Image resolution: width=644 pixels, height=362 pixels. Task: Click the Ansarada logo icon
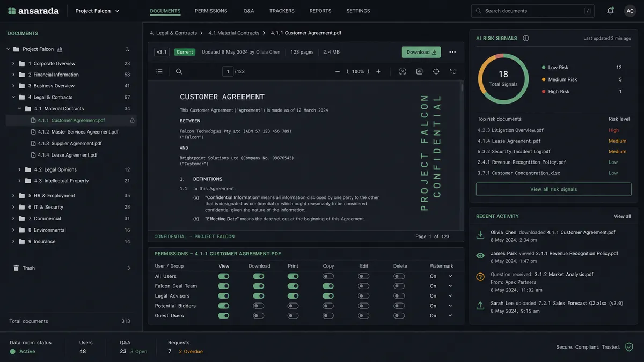(x=12, y=11)
